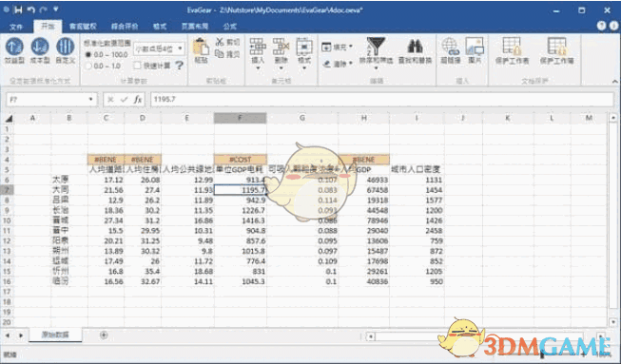Image resolution: width=621 pixels, height=364 pixels.
Task: Click the 粘贴 paste clipboard icon
Action: click(x=201, y=48)
